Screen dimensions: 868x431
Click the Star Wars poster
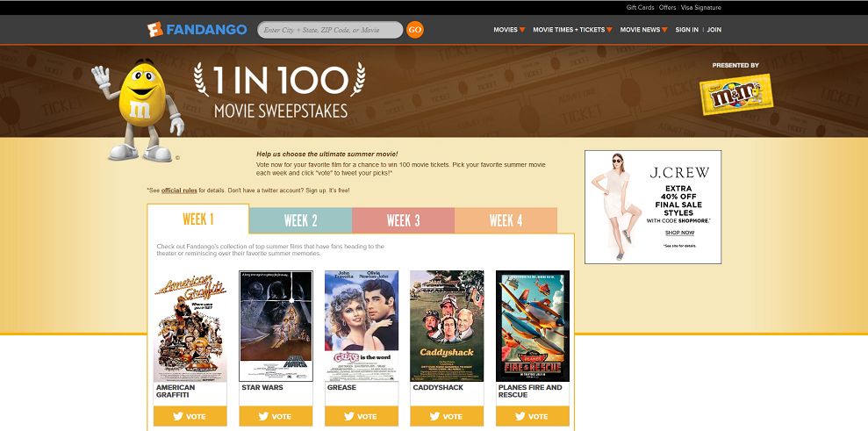pos(276,326)
